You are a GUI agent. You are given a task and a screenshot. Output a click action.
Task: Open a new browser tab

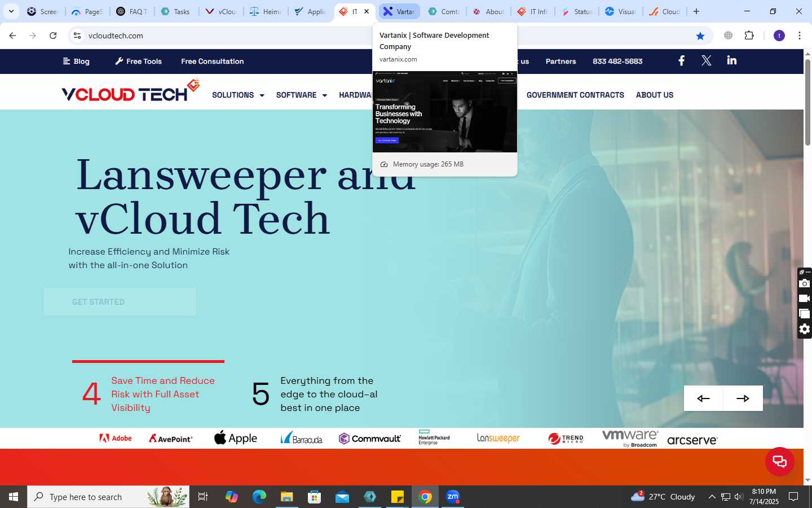(x=696, y=11)
